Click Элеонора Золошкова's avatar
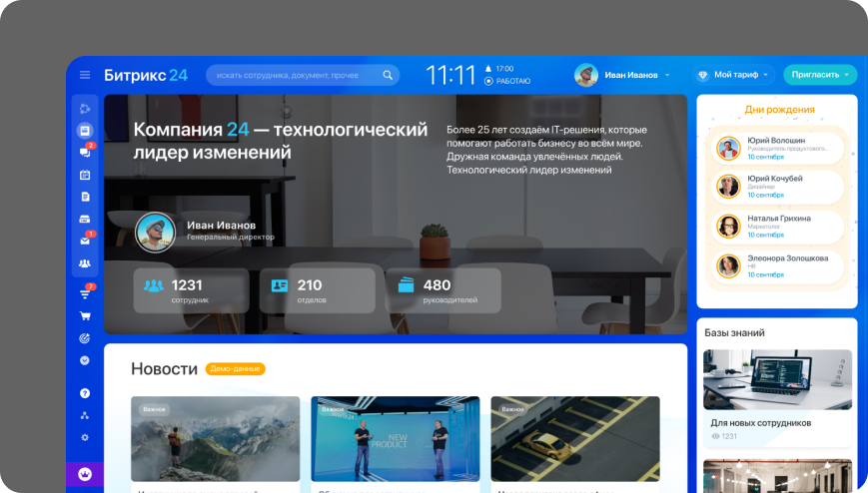Screen dimensions: 868x493 pos(728,266)
